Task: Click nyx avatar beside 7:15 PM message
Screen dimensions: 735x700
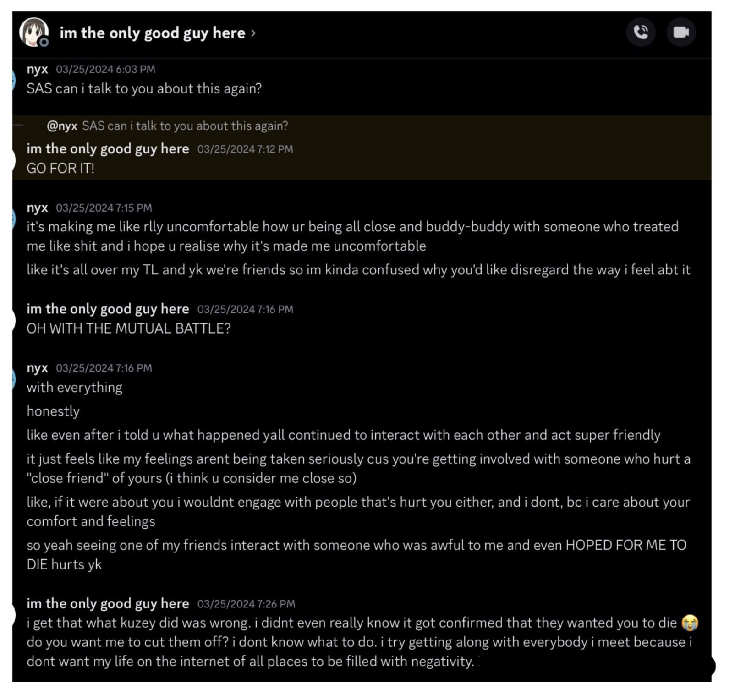Action: pos(13,219)
